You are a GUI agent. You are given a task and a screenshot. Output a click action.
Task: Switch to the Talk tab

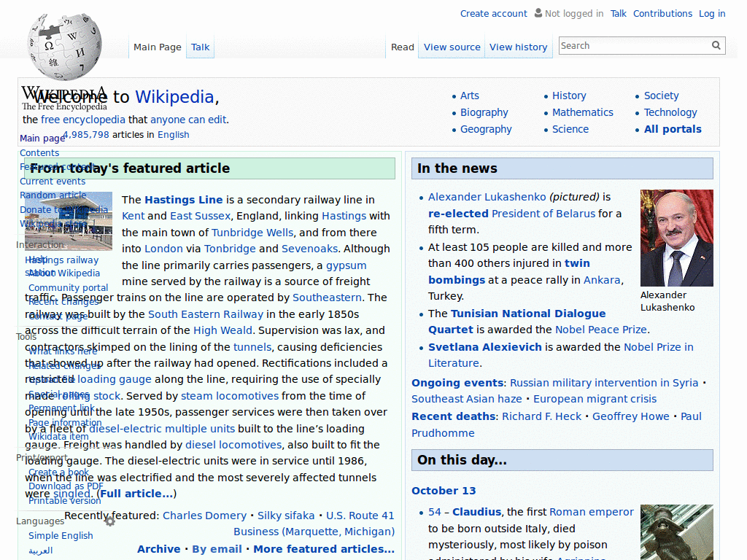tap(200, 47)
